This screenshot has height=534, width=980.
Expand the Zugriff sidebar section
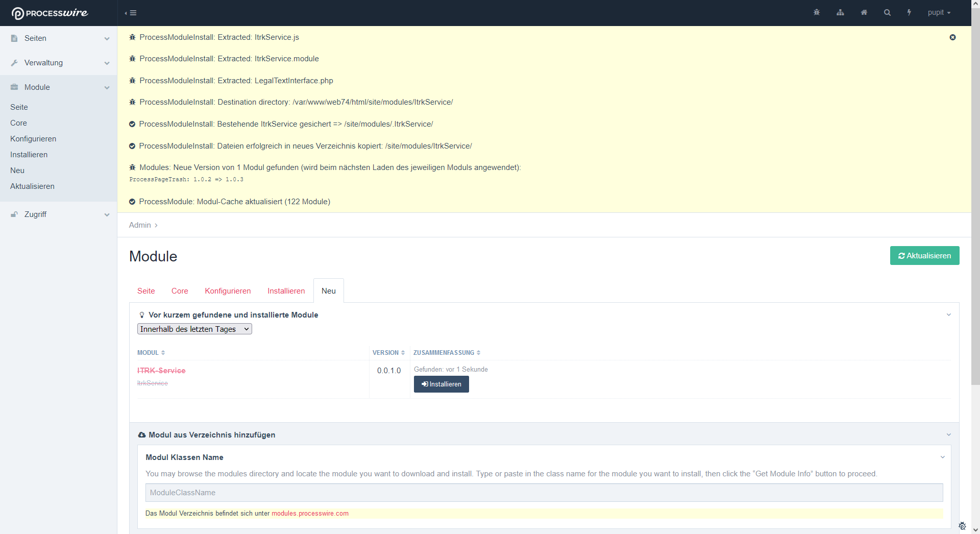tap(107, 214)
